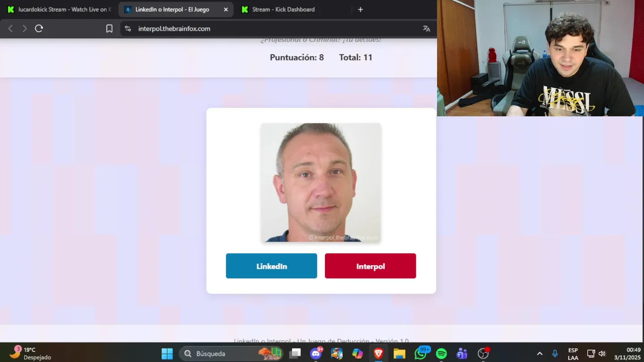Open the weather widget 19°C Despejado
Viewport: 644px width, 362px height.
31,353
